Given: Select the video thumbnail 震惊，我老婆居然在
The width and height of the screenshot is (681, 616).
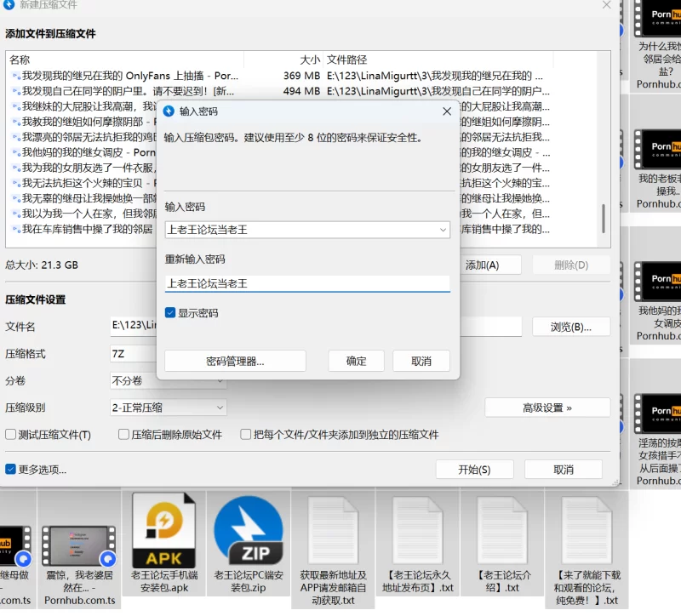Looking at the screenshot, I should pos(79,545).
